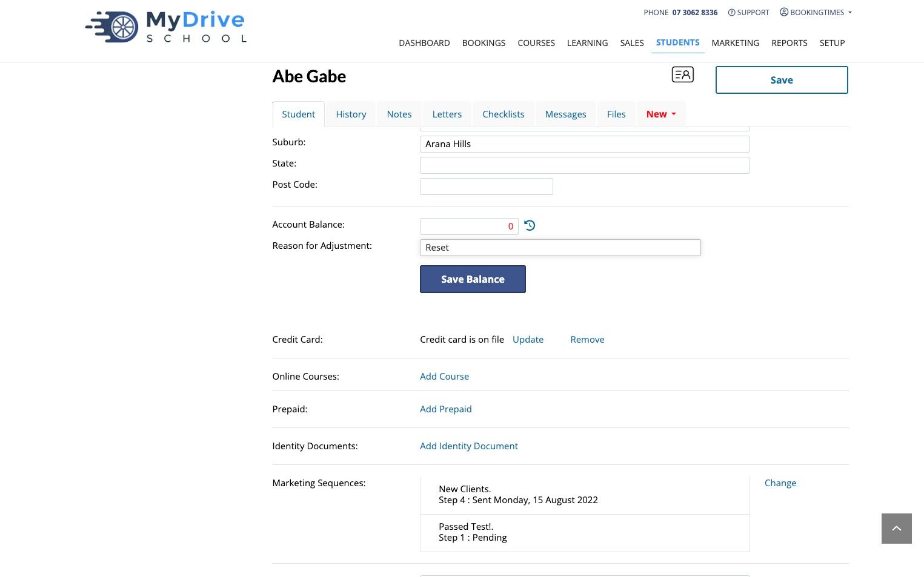
Task: Switch to the Messages tab
Action: pyautogui.click(x=566, y=114)
